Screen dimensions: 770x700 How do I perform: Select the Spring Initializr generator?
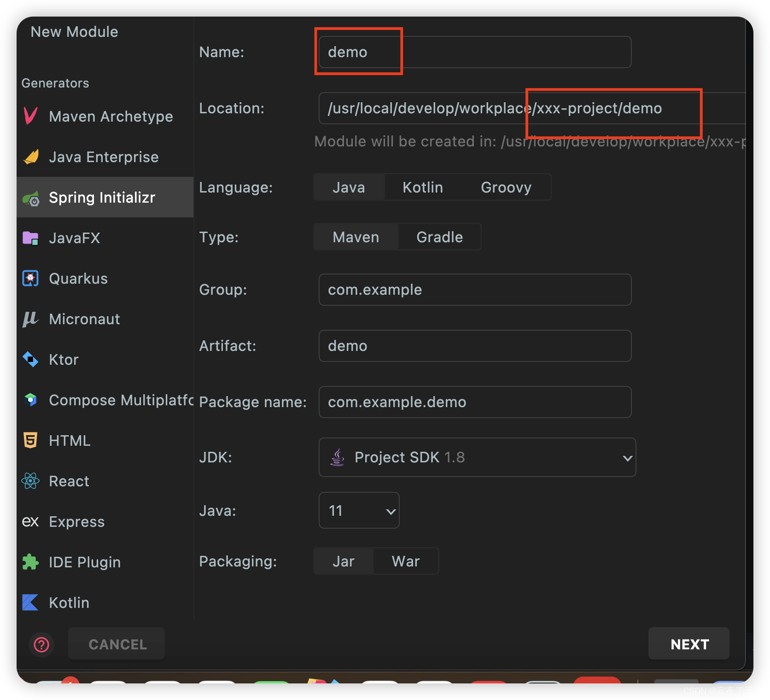coord(102,197)
